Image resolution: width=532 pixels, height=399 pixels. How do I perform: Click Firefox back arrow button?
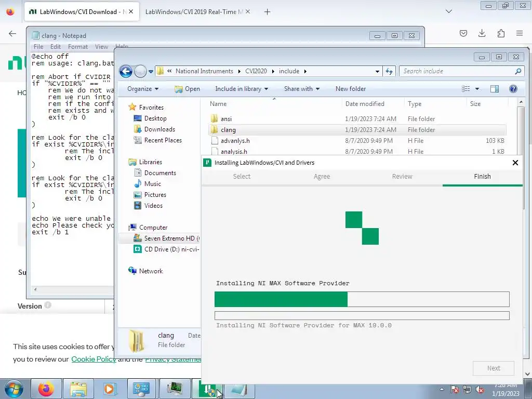[12, 33]
